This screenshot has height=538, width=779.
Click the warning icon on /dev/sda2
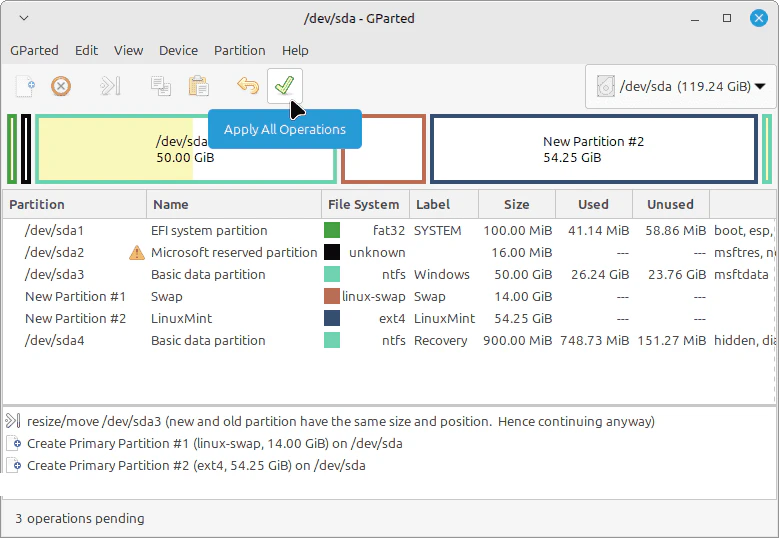pos(137,252)
